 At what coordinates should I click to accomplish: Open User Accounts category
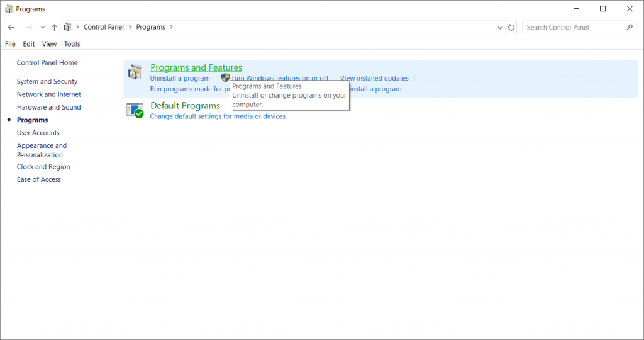pos(38,133)
